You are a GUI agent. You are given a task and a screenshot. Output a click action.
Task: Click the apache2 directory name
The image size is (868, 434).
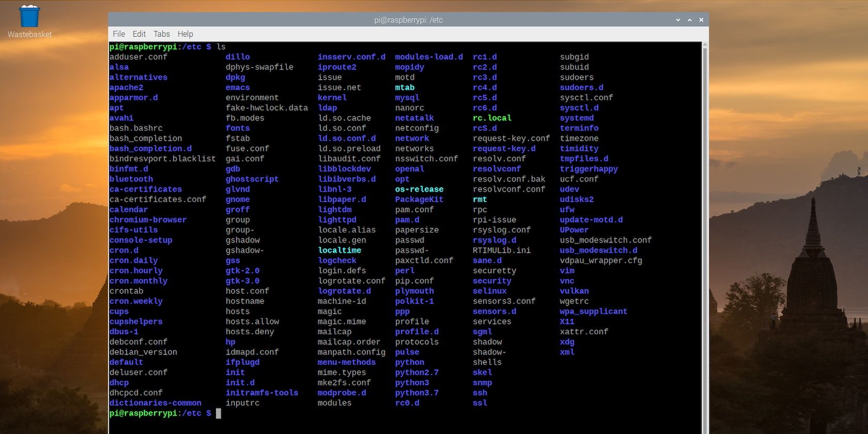[x=126, y=88]
